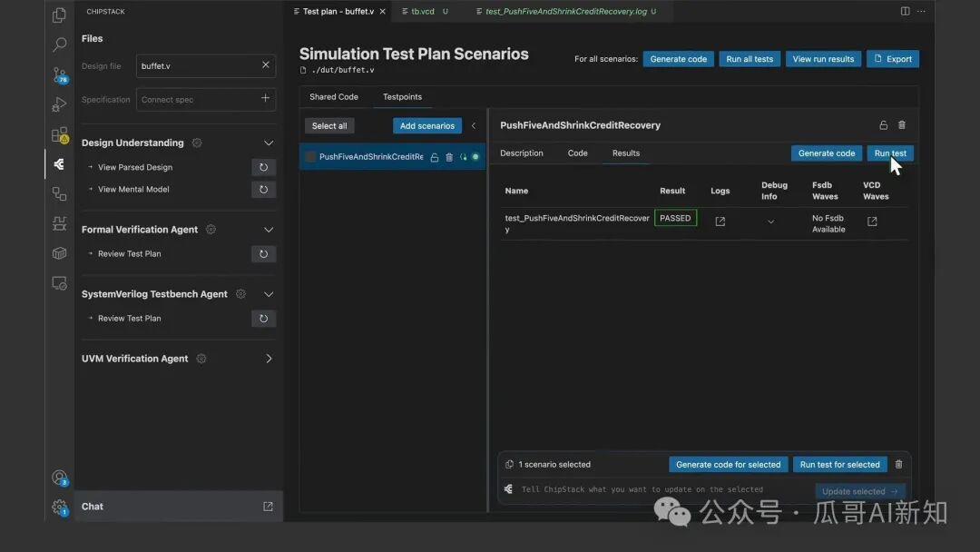Screen dimensions: 980x552
Task: Open Remote Explorer icon in activity bar
Action: 59,283
